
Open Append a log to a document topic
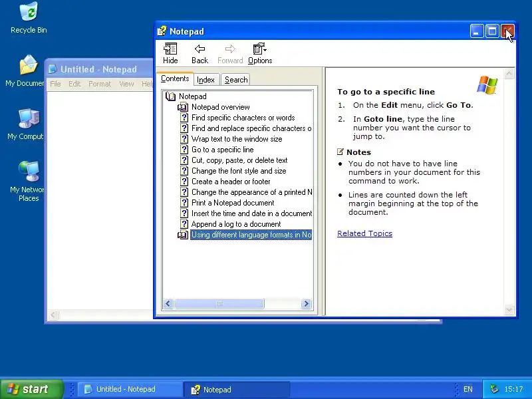tap(236, 224)
